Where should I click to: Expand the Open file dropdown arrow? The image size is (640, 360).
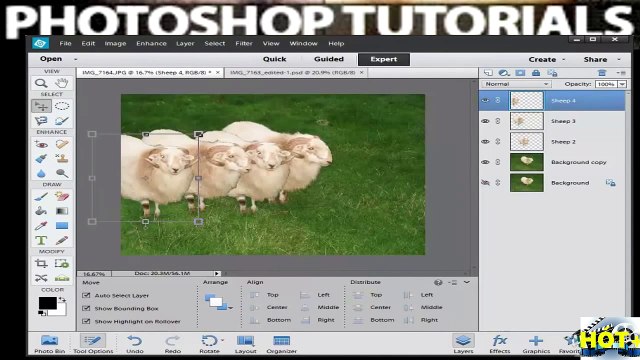click(76, 59)
